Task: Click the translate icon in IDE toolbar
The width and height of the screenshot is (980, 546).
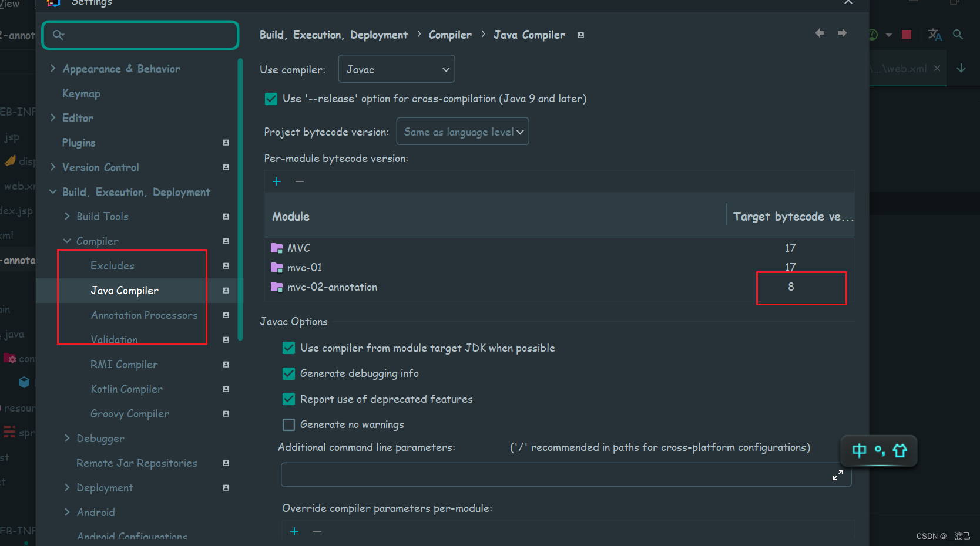Action: pyautogui.click(x=935, y=35)
